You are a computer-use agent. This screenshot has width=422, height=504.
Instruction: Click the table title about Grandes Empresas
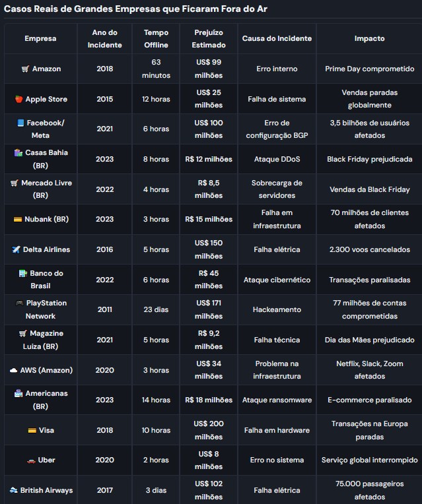[135, 9]
